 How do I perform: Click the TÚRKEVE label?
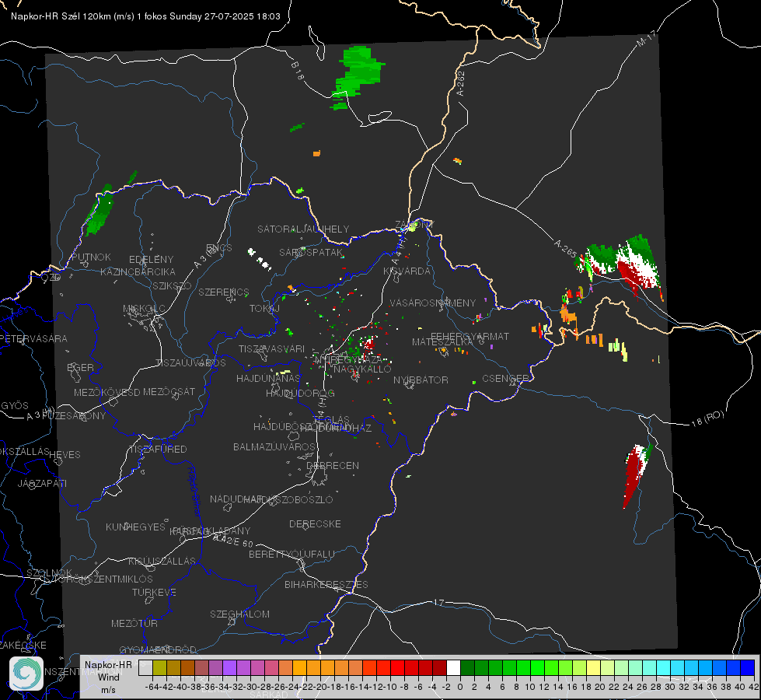click(154, 592)
